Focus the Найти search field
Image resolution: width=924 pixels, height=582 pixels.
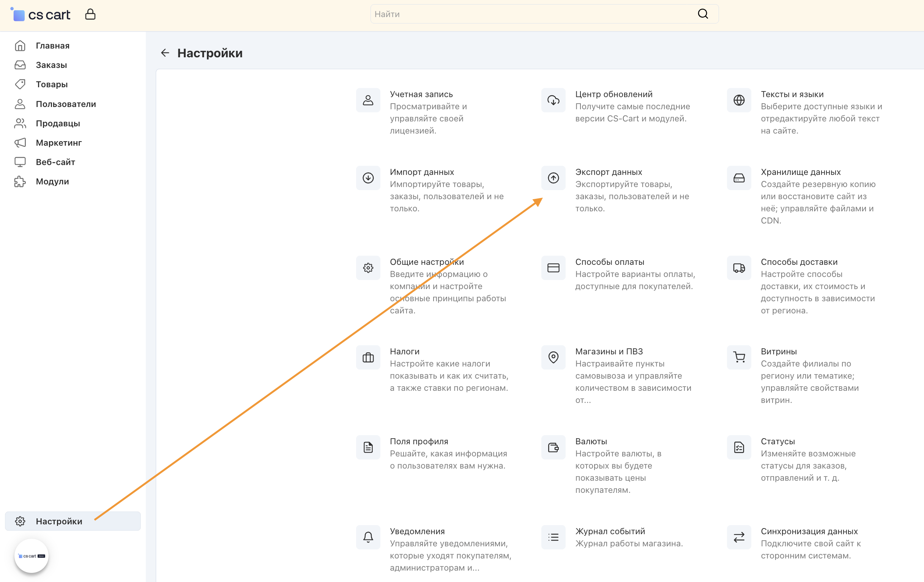530,14
